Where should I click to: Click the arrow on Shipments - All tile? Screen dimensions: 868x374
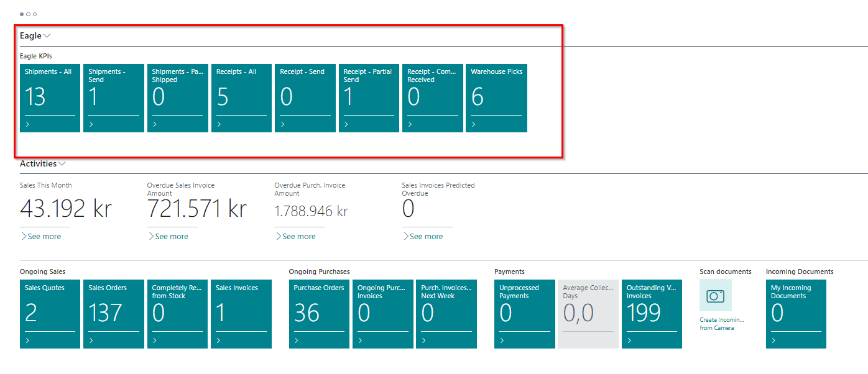point(27,124)
